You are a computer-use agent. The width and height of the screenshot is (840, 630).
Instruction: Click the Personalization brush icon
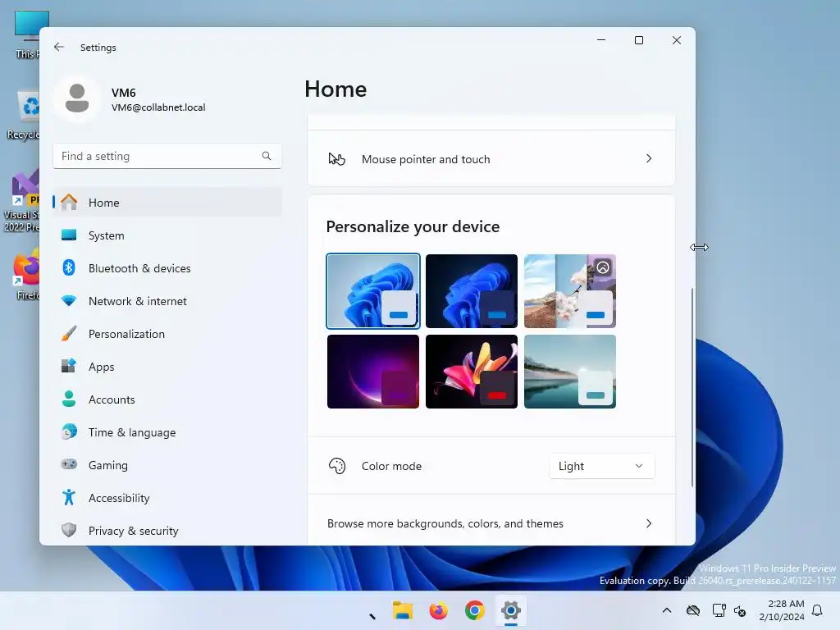69,334
